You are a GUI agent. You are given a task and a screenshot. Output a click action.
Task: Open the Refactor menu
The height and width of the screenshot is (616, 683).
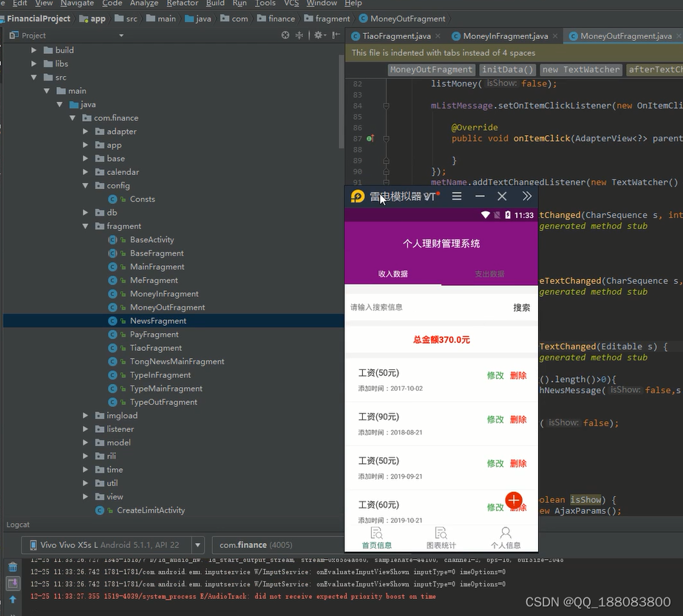[x=182, y=4]
